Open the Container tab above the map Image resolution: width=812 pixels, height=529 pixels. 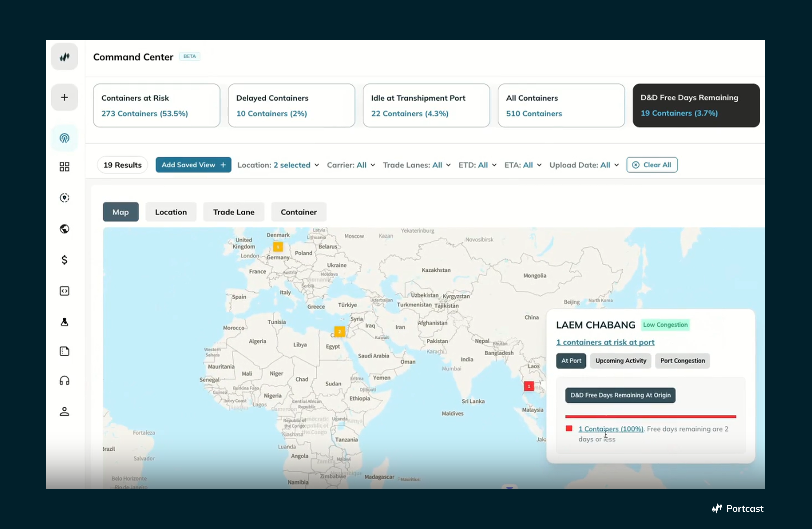pyautogui.click(x=299, y=212)
